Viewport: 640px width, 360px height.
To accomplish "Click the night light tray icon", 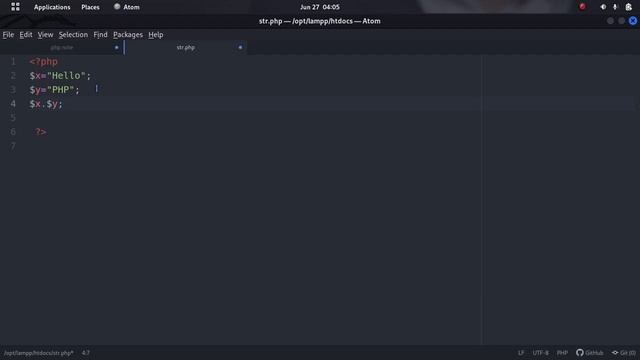I will pyautogui.click(x=603, y=7).
